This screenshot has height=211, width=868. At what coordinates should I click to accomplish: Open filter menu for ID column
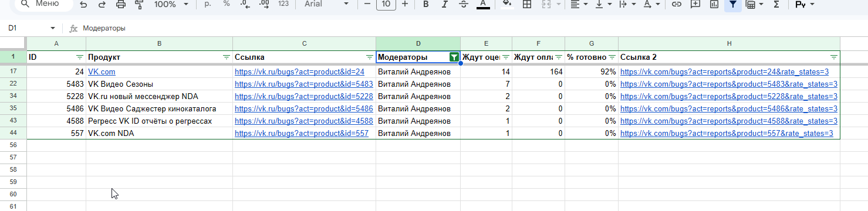80,57
